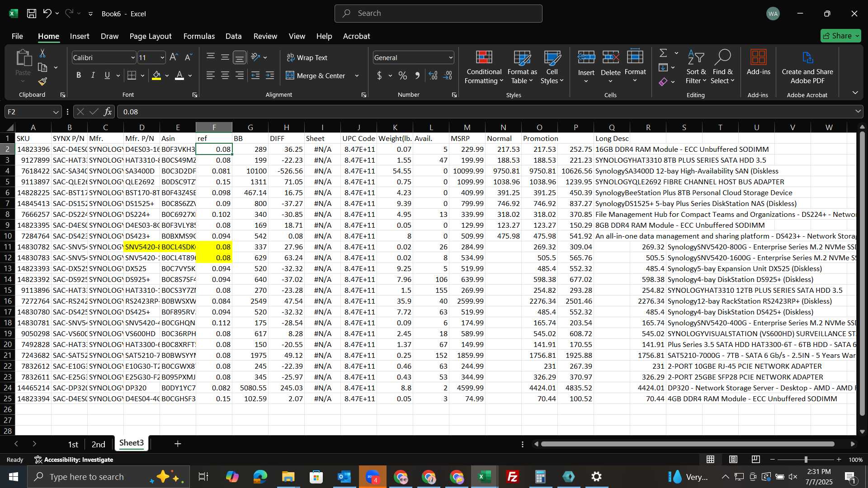Image resolution: width=868 pixels, height=488 pixels.
Task: Switch to the Data ribbon tab
Action: (x=233, y=36)
